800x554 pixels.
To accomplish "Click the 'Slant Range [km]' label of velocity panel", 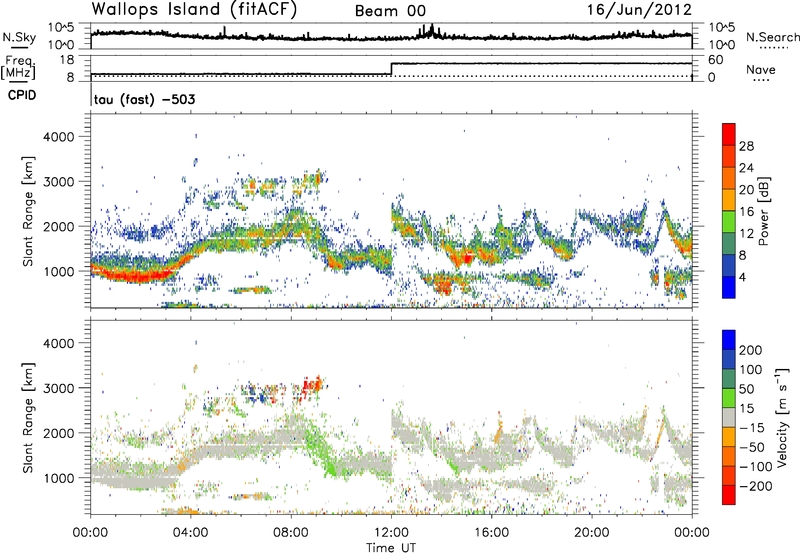I will (x=28, y=418).
